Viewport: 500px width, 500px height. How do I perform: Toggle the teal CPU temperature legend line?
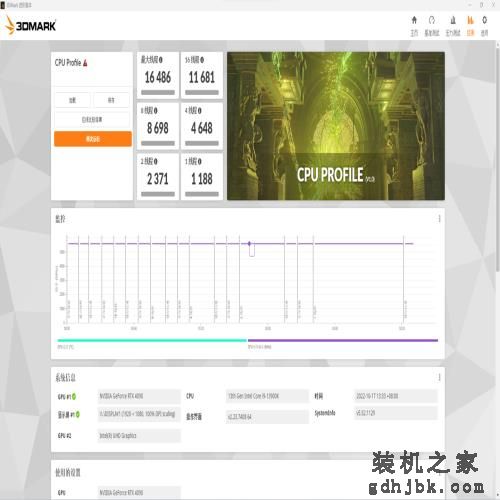[x=152, y=340]
